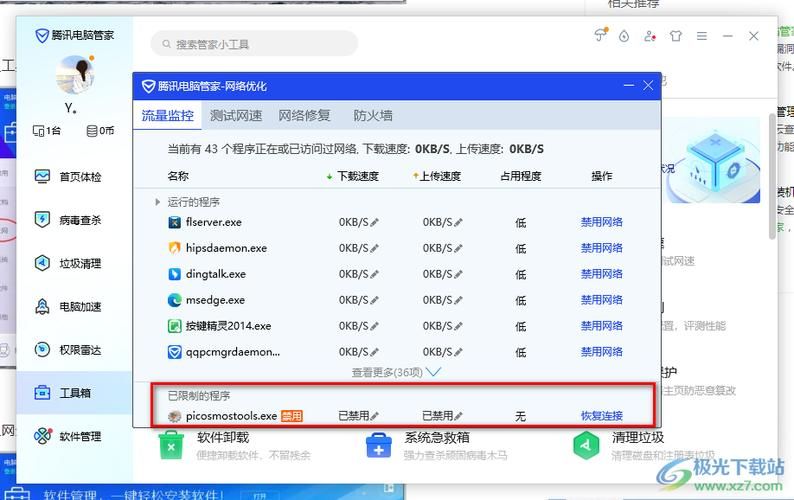Open 软件管理 in the sidebar
Viewport: 794px width, 500px height.
point(68,436)
